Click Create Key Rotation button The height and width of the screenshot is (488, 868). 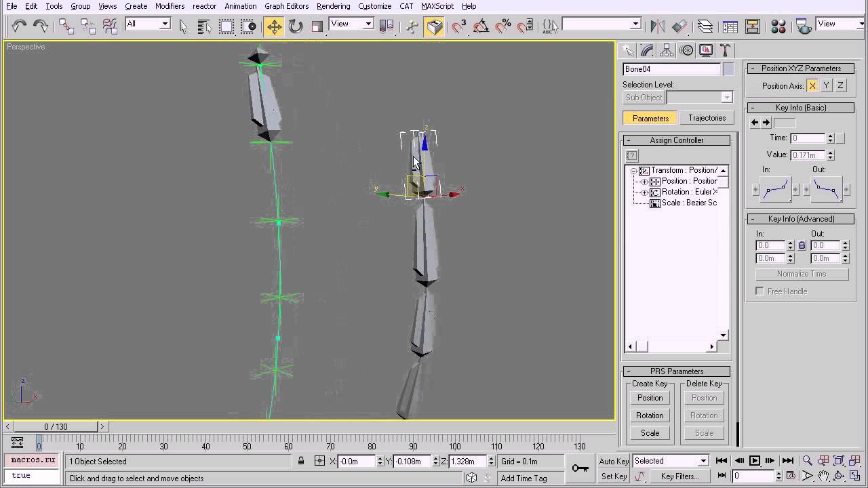point(650,415)
